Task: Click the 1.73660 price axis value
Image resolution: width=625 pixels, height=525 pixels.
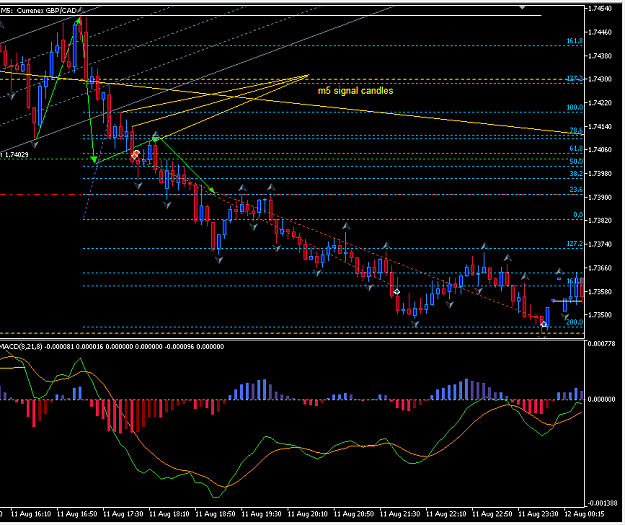Action: coord(600,268)
